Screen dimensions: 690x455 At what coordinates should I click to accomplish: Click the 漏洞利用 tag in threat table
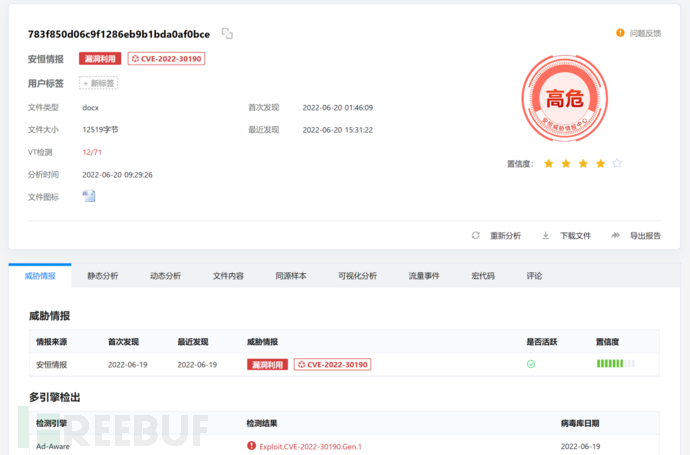tap(267, 364)
